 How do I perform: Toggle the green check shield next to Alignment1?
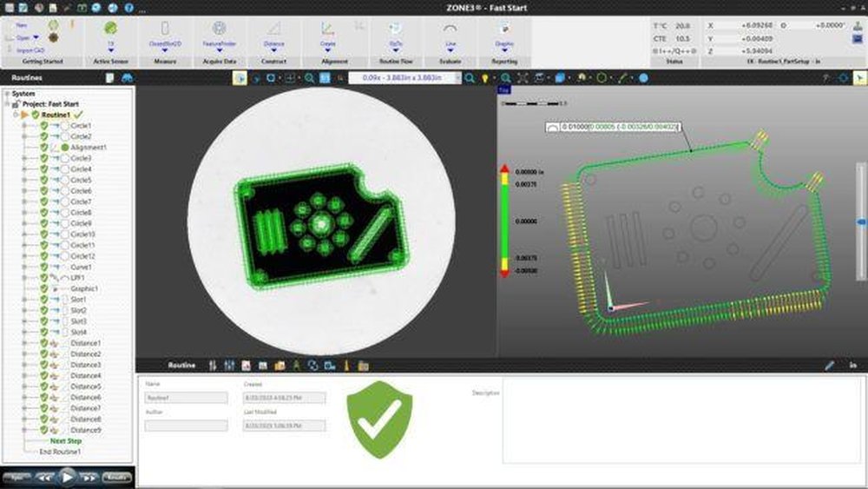click(x=43, y=148)
